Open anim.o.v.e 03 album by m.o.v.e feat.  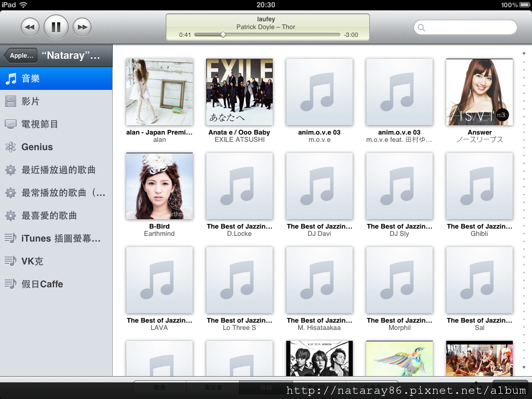(400, 92)
